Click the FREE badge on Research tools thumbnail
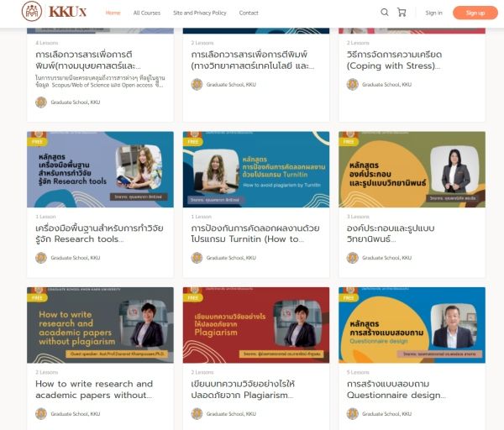The image size is (504, 430). pyautogui.click(x=37, y=142)
